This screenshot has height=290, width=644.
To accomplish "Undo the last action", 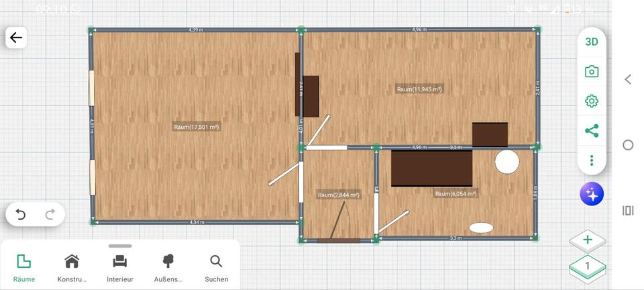I will pos(21,215).
